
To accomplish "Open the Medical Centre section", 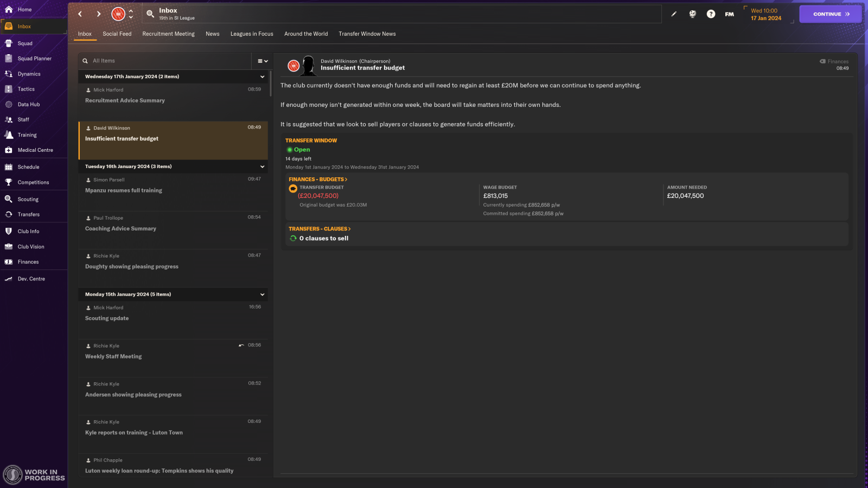I will pyautogui.click(x=36, y=150).
